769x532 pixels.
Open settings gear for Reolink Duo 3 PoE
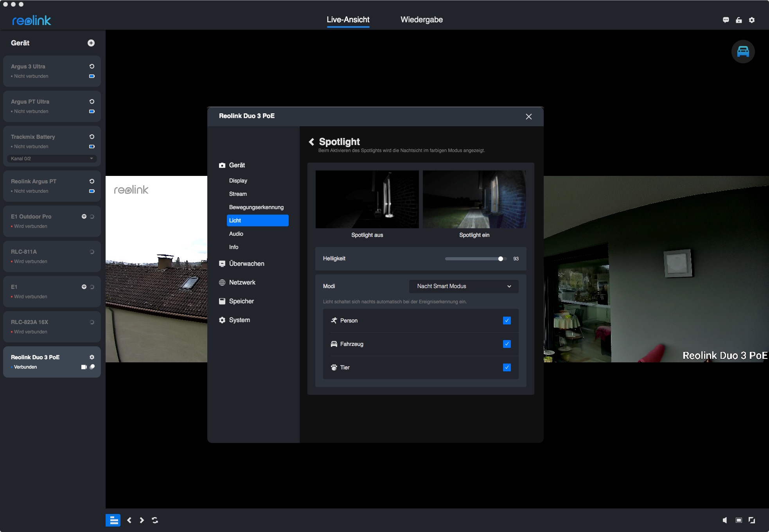(x=92, y=357)
